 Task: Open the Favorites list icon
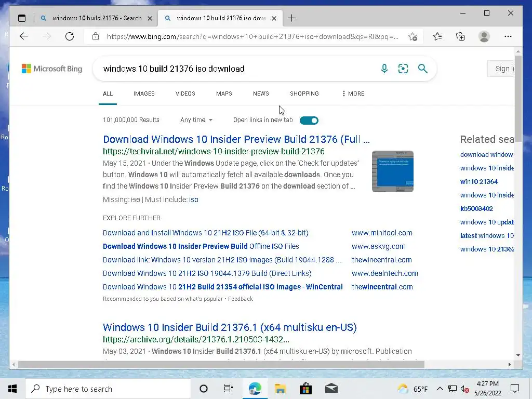point(437,36)
